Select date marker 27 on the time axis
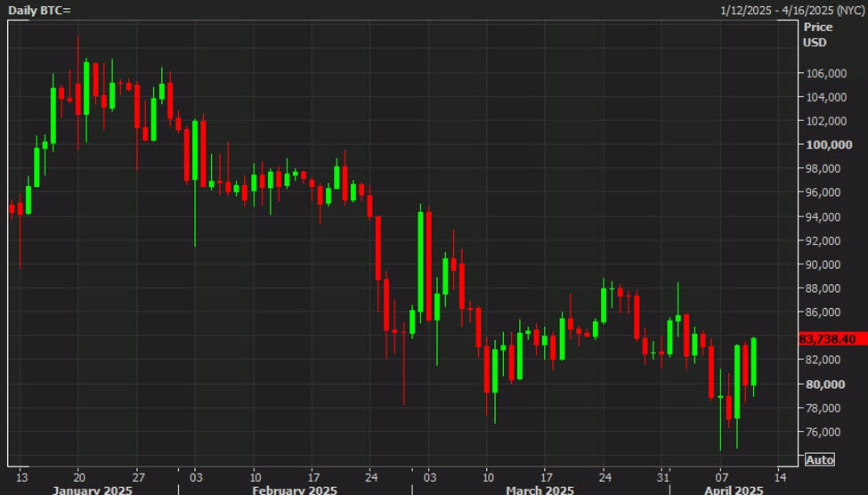 (x=138, y=475)
